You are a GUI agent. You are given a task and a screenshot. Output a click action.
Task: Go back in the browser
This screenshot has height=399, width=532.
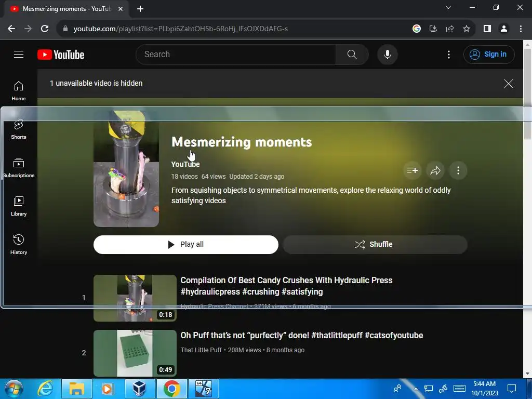11,29
